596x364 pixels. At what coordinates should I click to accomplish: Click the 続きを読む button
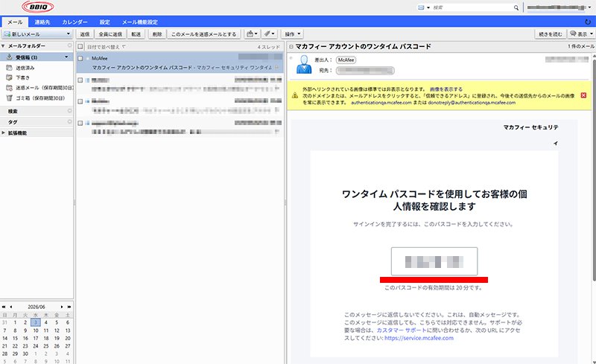tap(550, 34)
